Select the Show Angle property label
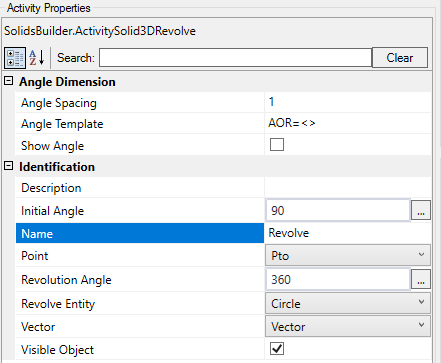This screenshot has height=363, width=441. [52, 146]
